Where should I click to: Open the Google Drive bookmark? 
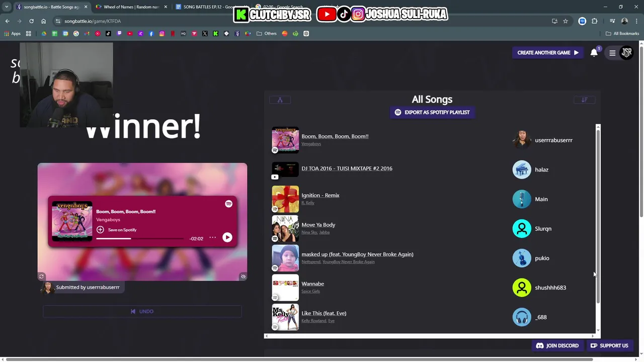coord(44,34)
